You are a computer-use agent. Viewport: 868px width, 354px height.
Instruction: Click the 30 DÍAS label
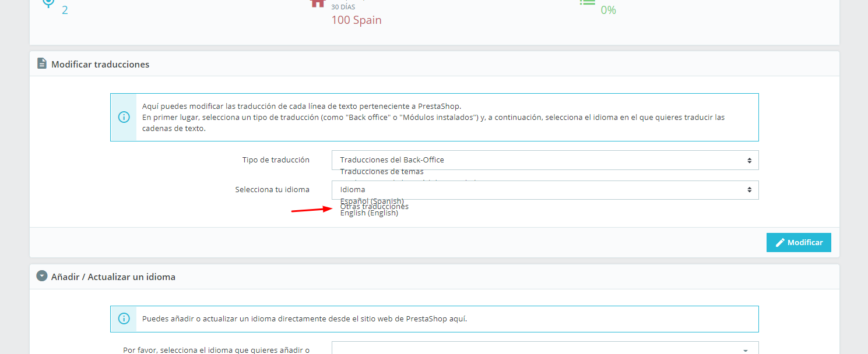(343, 7)
